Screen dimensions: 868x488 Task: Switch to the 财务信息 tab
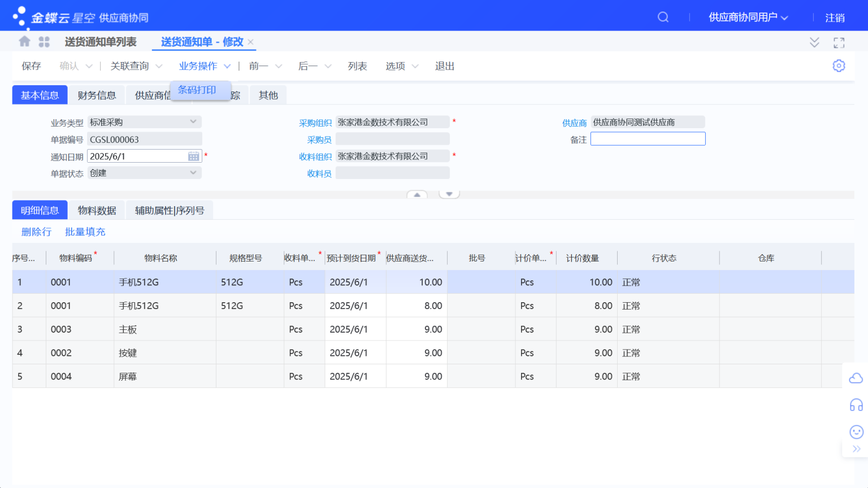coord(97,95)
